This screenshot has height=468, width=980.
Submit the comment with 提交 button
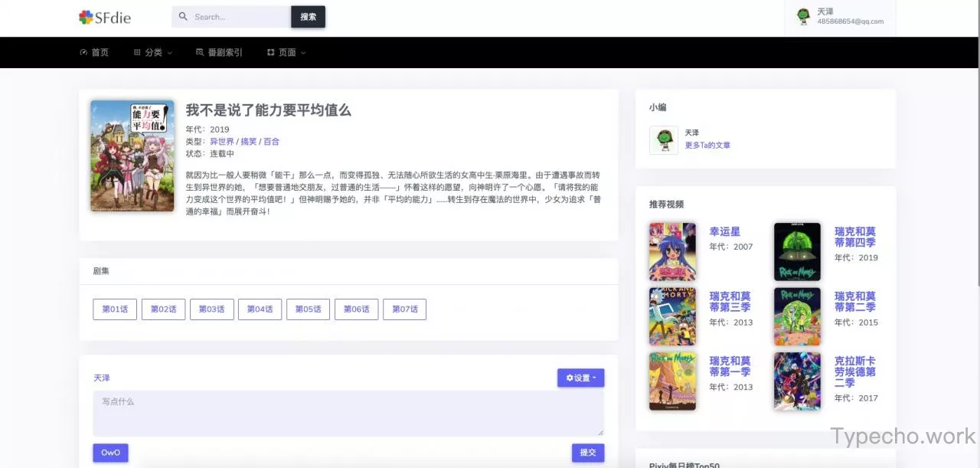pos(587,452)
